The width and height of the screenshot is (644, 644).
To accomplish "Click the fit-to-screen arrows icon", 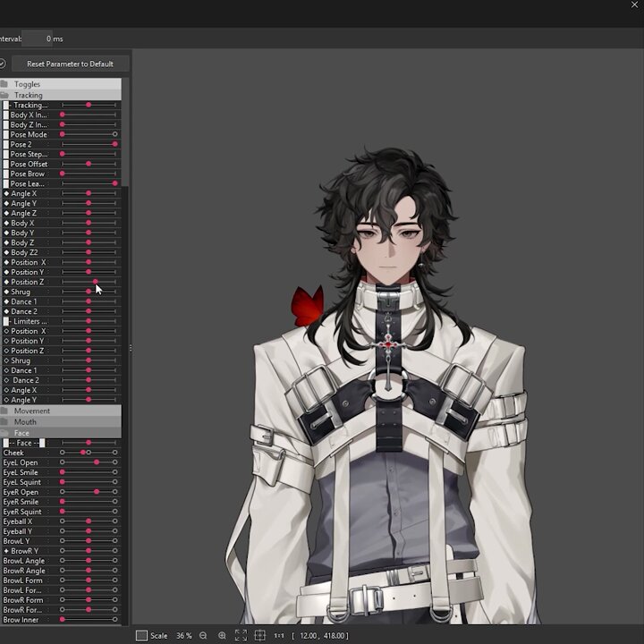I will coord(241,635).
